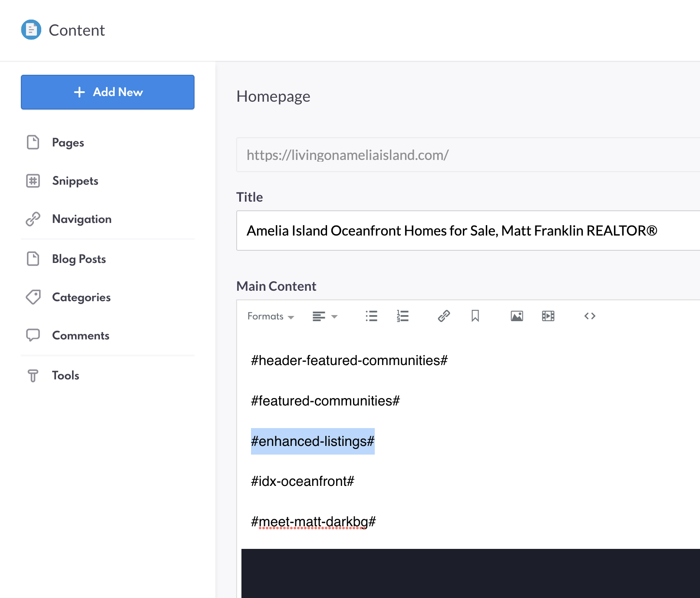Open the text alignment dropdown
Image resolution: width=700 pixels, height=598 pixels.
(325, 316)
